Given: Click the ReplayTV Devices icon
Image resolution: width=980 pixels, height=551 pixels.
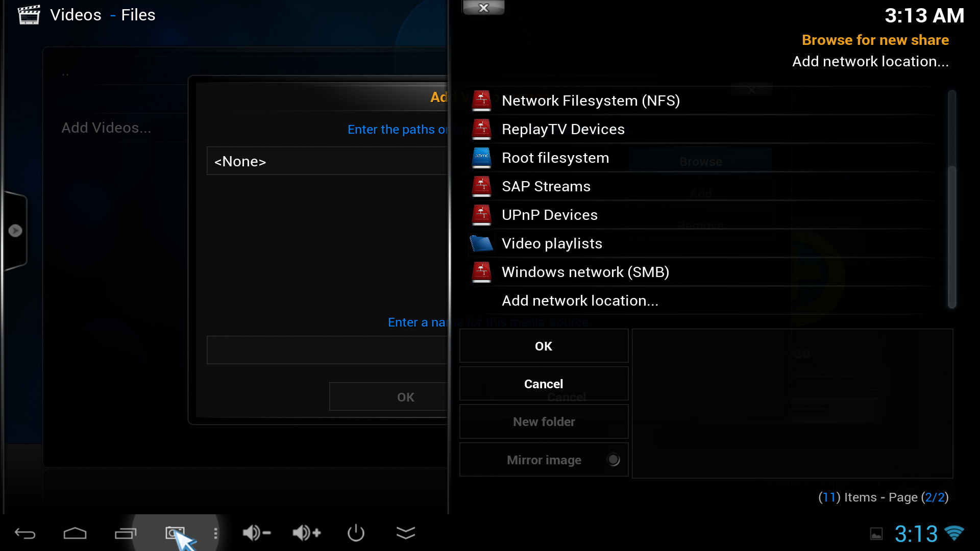Looking at the screenshot, I should click(x=481, y=129).
